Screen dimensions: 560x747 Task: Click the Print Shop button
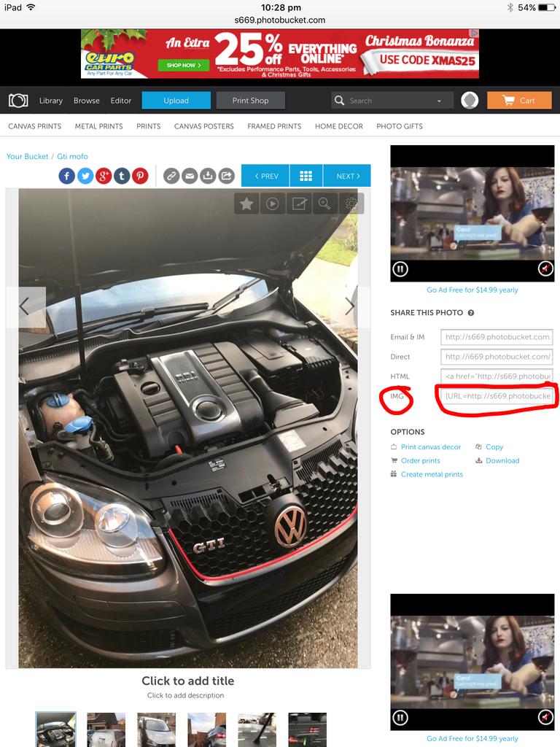coord(251,101)
